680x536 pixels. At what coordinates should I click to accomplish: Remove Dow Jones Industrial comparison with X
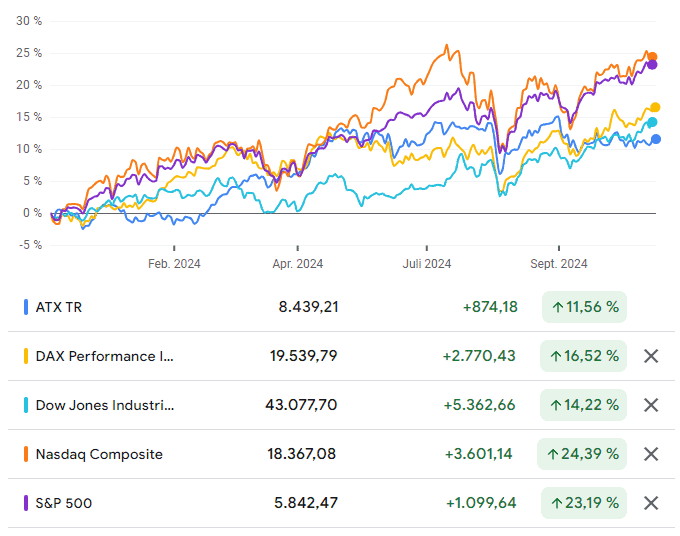[x=651, y=405]
